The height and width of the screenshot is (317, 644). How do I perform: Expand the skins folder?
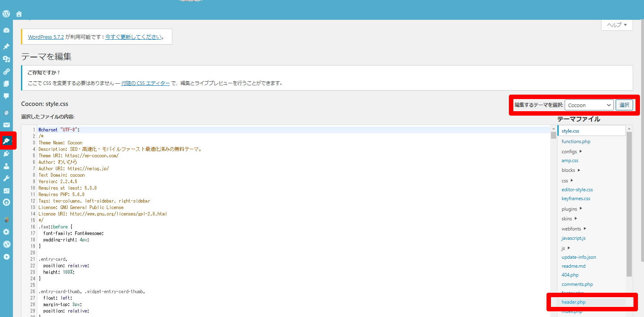pyautogui.click(x=569, y=219)
